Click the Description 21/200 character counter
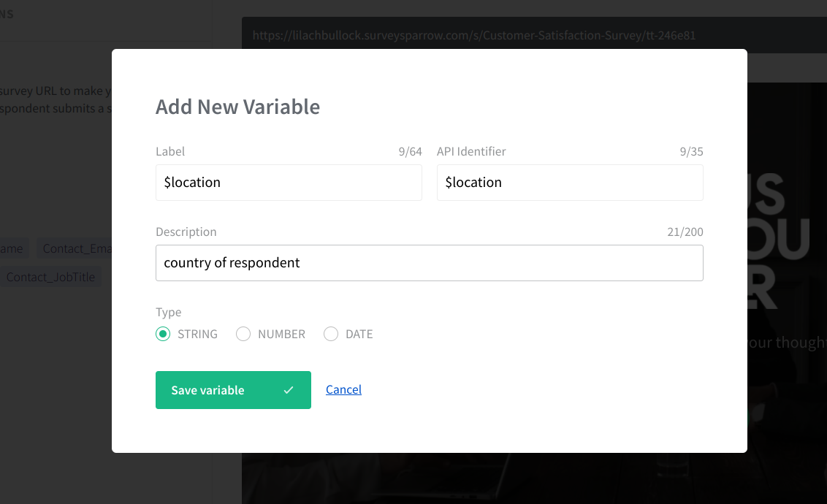The width and height of the screenshot is (827, 504). 685,232
